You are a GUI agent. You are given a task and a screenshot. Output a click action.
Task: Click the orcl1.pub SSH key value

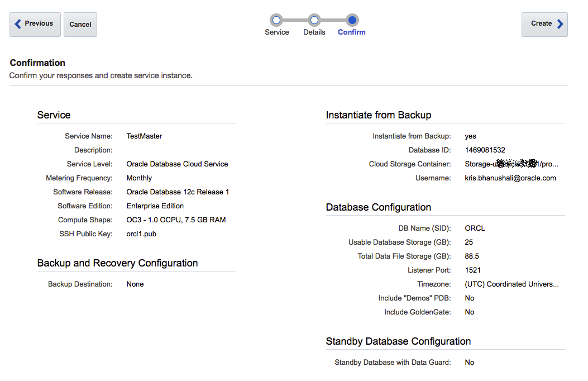[x=141, y=234]
